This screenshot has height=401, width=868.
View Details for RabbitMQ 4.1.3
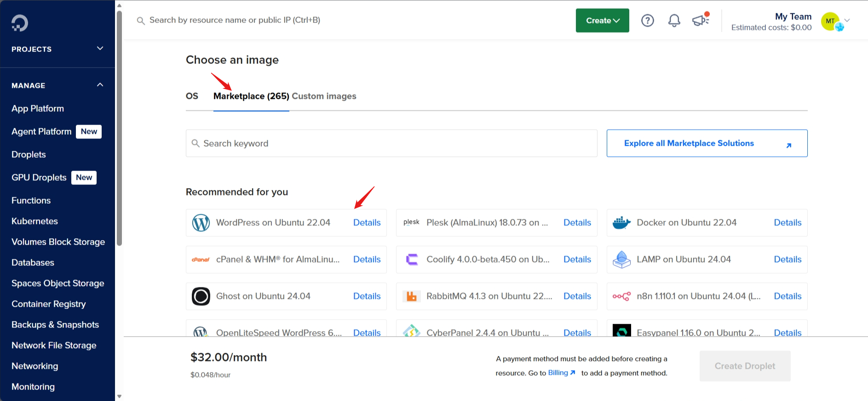click(x=577, y=296)
